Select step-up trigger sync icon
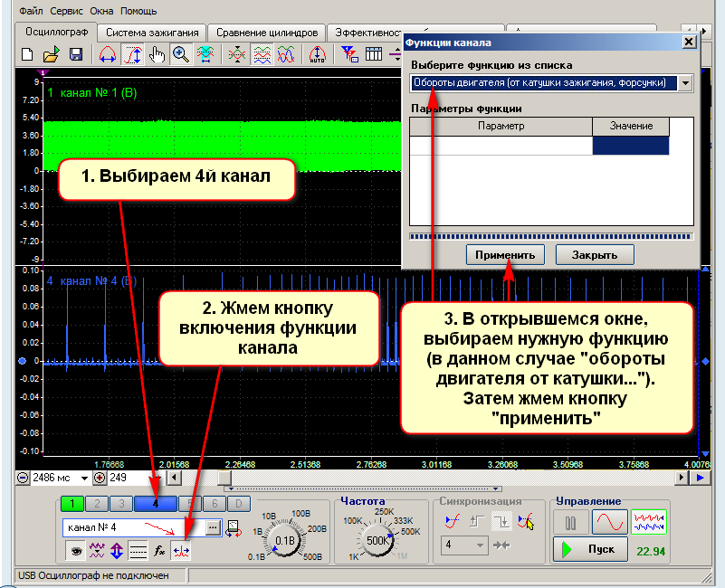Viewport: 725px width, 588px height. coord(476,522)
